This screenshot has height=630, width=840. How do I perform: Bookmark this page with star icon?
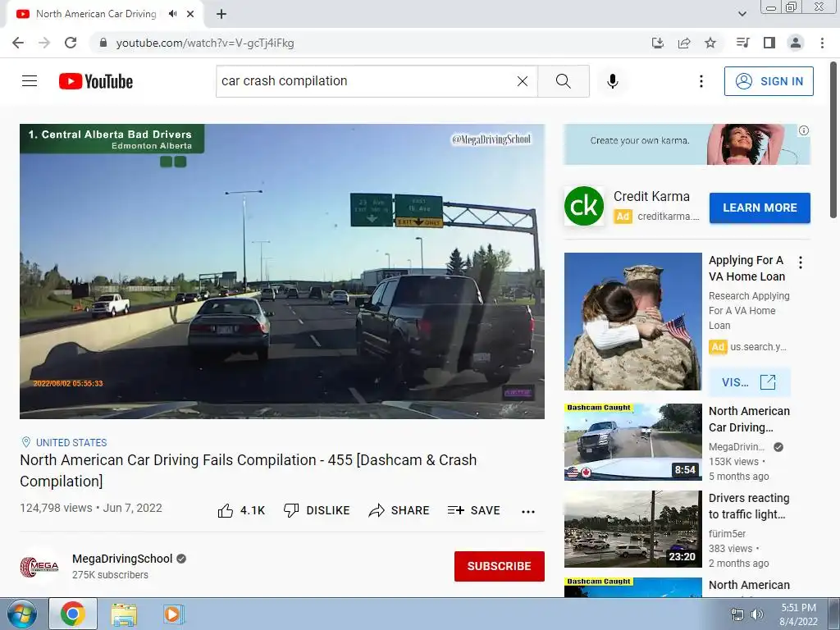pos(710,43)
